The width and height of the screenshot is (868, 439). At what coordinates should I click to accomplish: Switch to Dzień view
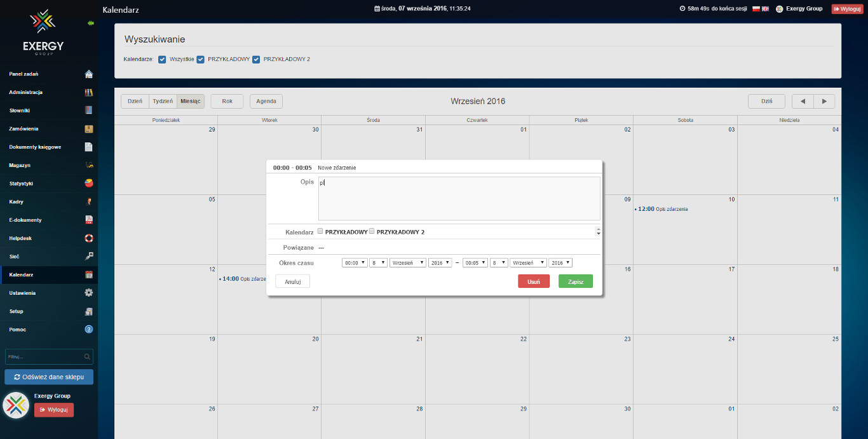coord(135,101)
